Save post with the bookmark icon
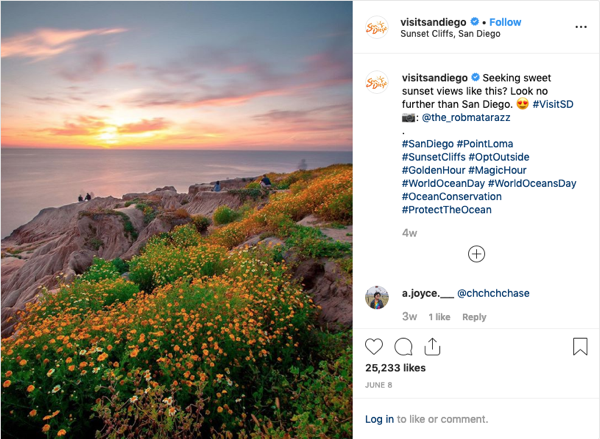This screenshot has width=600, height=439. [x=580, y=346]
